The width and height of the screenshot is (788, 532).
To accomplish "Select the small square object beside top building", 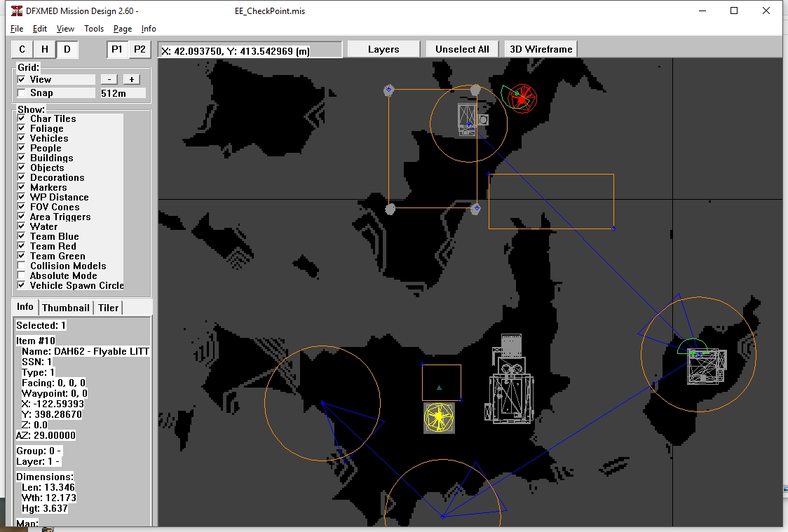I will point(483,120).
